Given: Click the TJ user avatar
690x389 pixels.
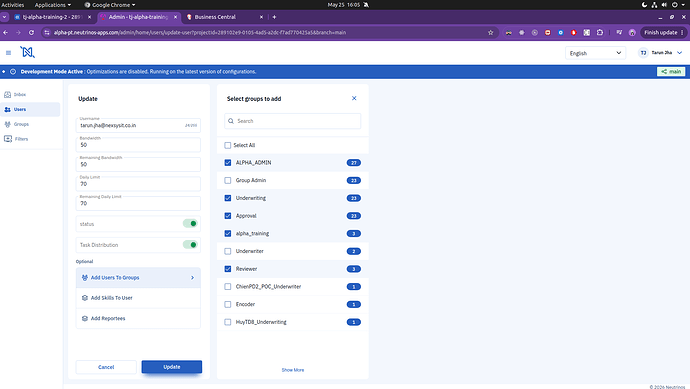Looking at the screenshot, I should point(643,53).
